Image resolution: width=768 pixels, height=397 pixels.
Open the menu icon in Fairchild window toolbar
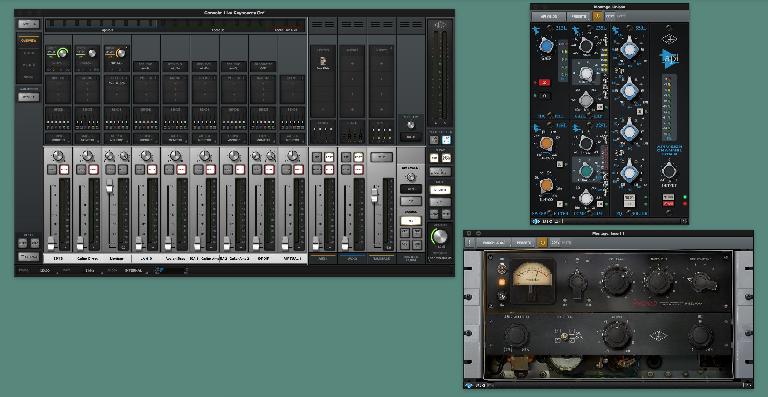click(469, 242)
